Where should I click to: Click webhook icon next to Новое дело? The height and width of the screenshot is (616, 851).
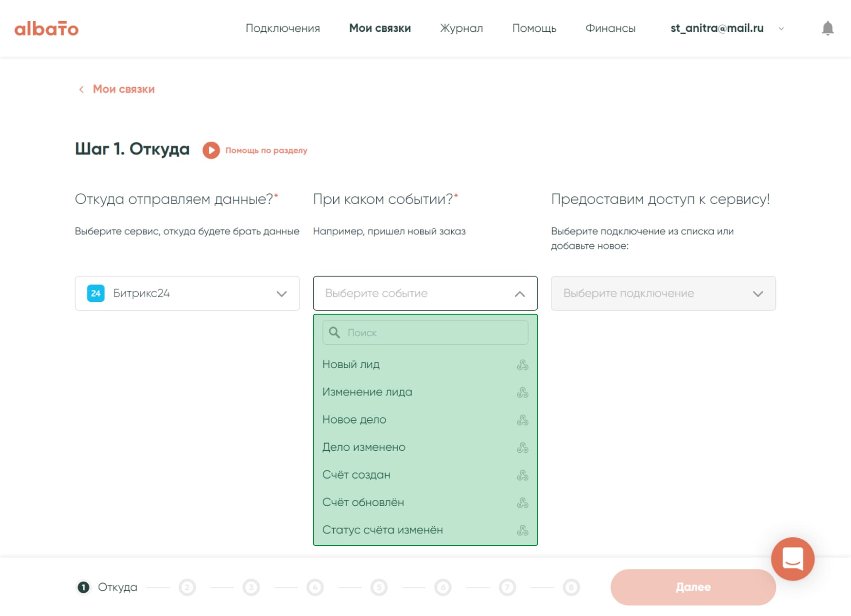coord(523,420)
